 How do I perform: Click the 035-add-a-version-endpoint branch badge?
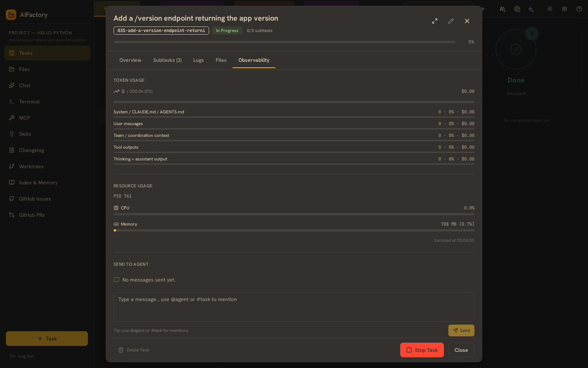click(161, 31)
